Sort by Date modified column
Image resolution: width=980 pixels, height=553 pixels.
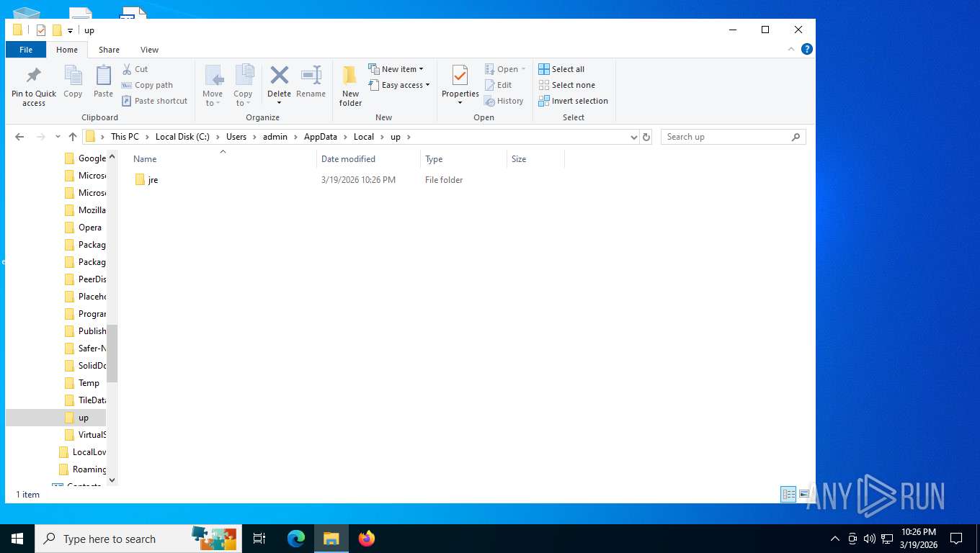coord(368,159)
